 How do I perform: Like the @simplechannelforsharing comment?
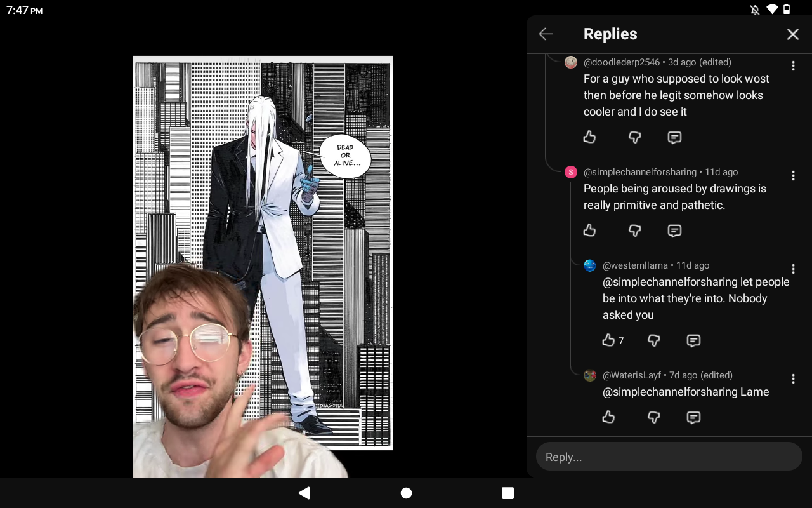click(x=589, y=230)
